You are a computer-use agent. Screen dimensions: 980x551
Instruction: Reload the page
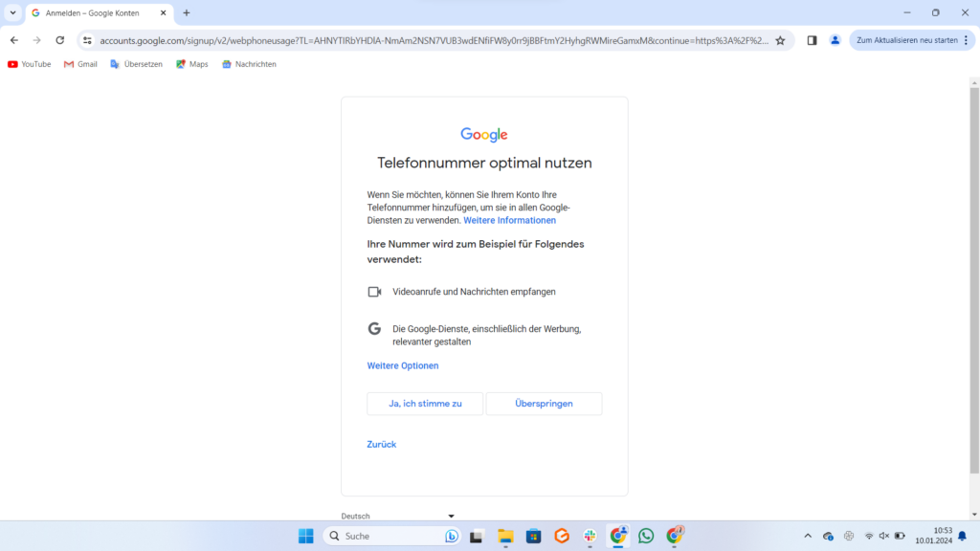60,40
